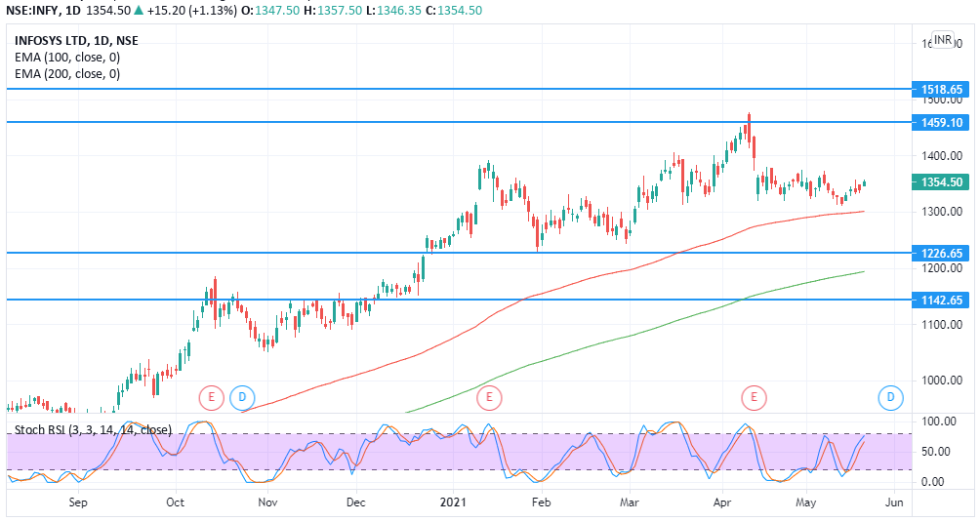Click the earnings E marker in January 2021
This screenshot has width=980, height=522.
[488, 397]
